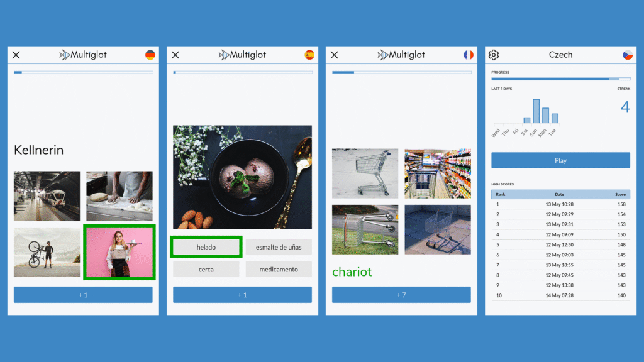The width and height of the screenshot is (644, 362).
Task: Close the German Kellnerin quiz
Action: click(x=16, y=55)
